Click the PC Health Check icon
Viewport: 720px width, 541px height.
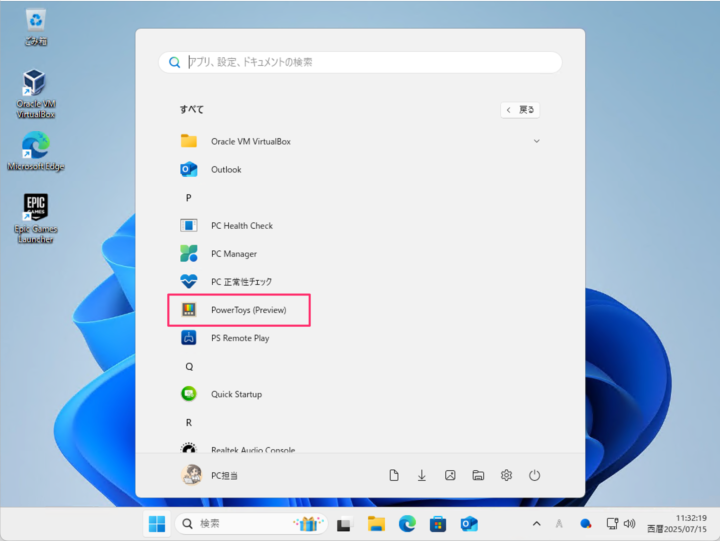[189, 225]
